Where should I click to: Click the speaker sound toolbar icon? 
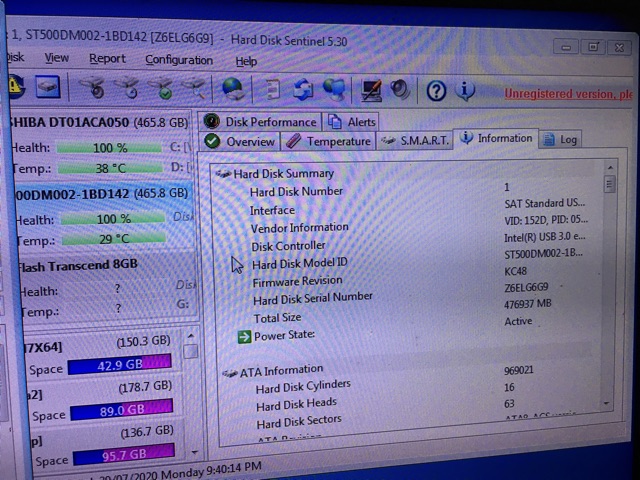[400, 90]
